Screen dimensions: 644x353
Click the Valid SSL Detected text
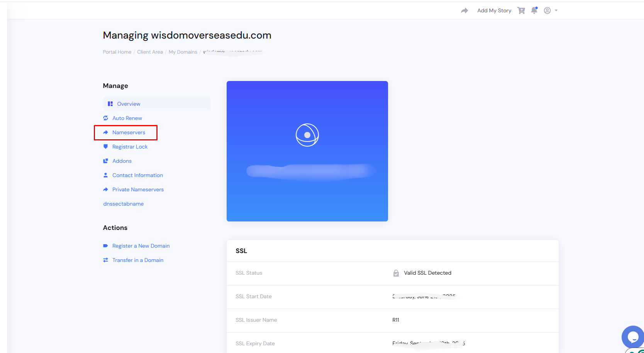click(427, 273)
